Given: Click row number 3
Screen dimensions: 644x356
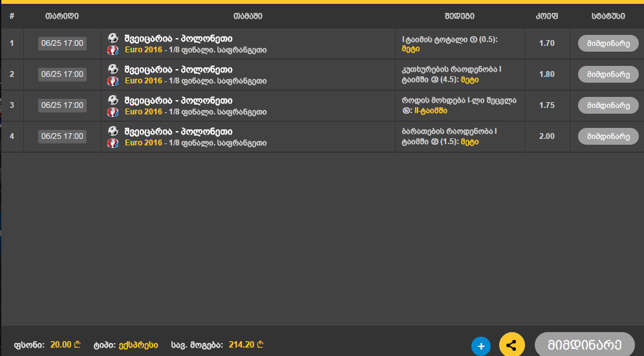Looking at the screenshot, I should pos(12,105).
